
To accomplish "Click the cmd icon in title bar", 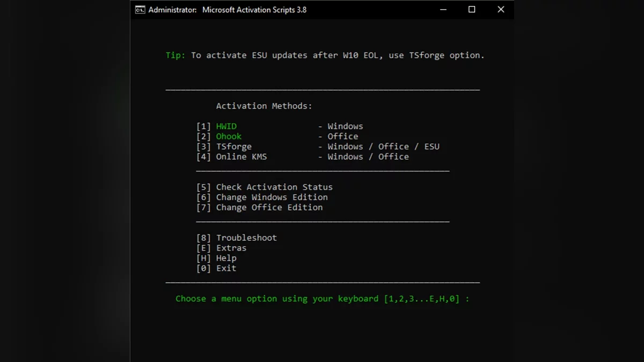I will 140,10.
